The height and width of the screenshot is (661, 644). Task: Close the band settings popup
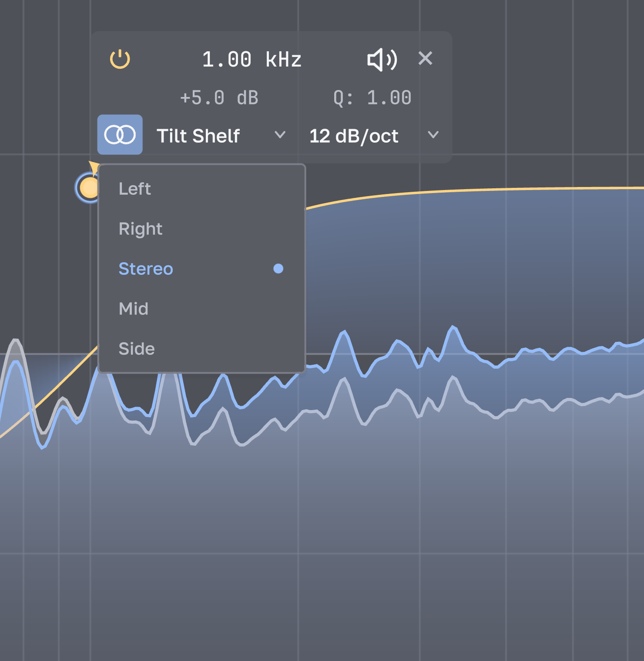tap(425, 58)
